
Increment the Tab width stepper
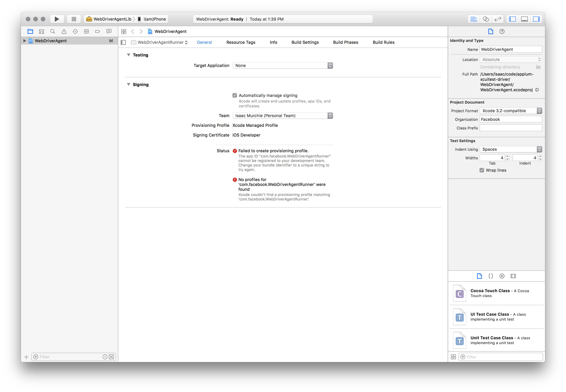point(507,156)
